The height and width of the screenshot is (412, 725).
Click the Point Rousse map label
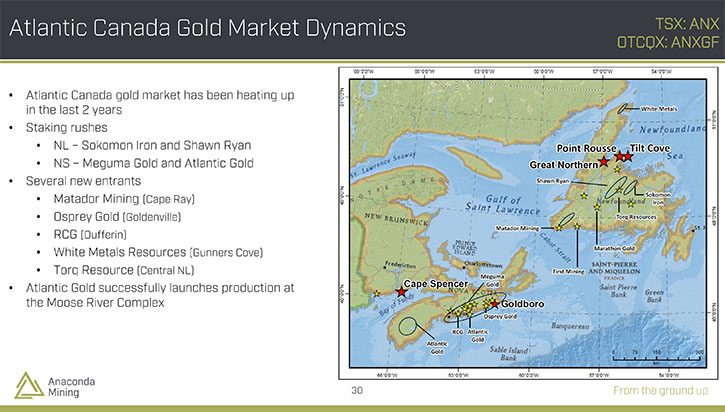586,148
